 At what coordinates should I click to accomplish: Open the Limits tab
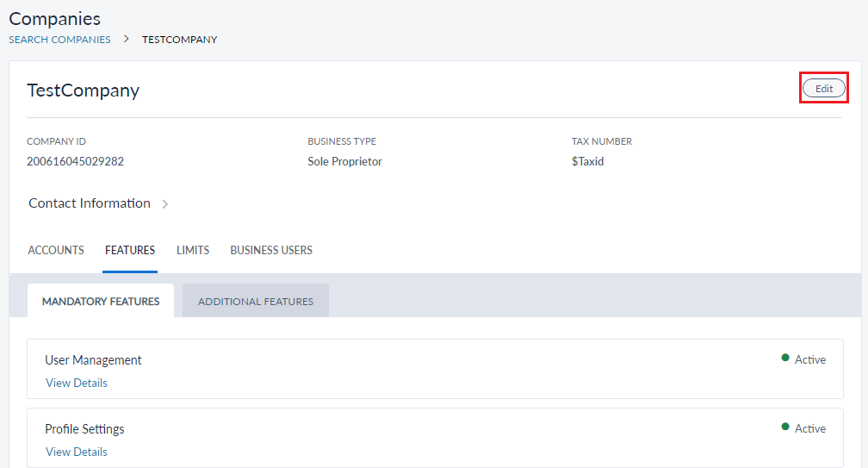[x=193, y=250]
